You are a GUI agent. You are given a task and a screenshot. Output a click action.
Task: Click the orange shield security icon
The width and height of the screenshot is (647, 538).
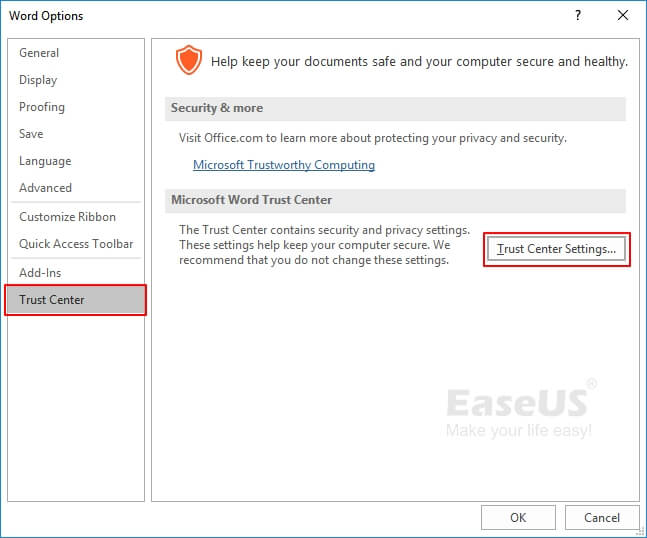click(188, 60)
